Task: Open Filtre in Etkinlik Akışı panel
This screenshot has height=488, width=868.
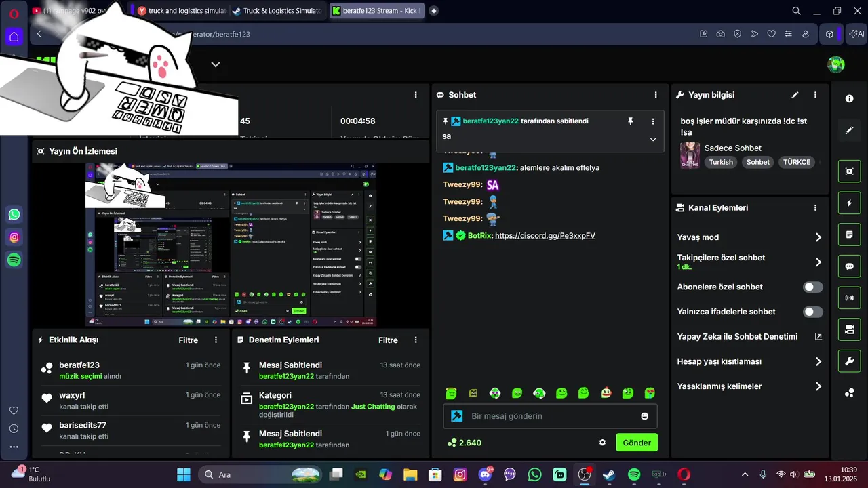Action: [x=189, y=340]
